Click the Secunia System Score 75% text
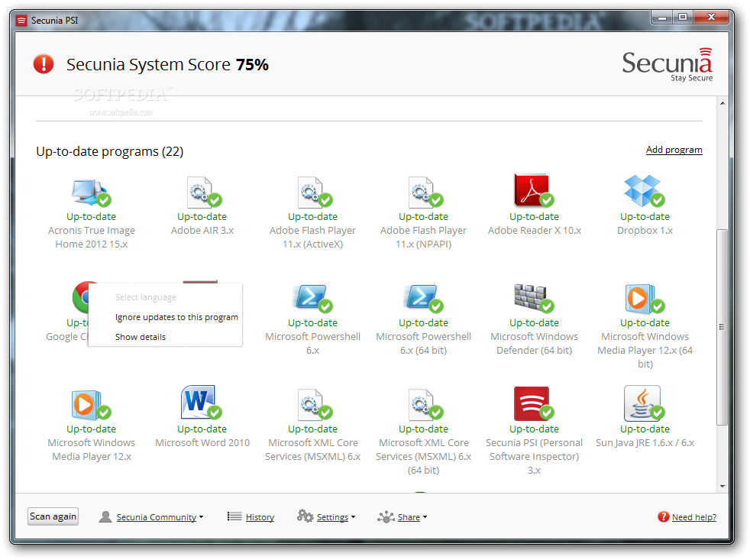 pos(167,65)
